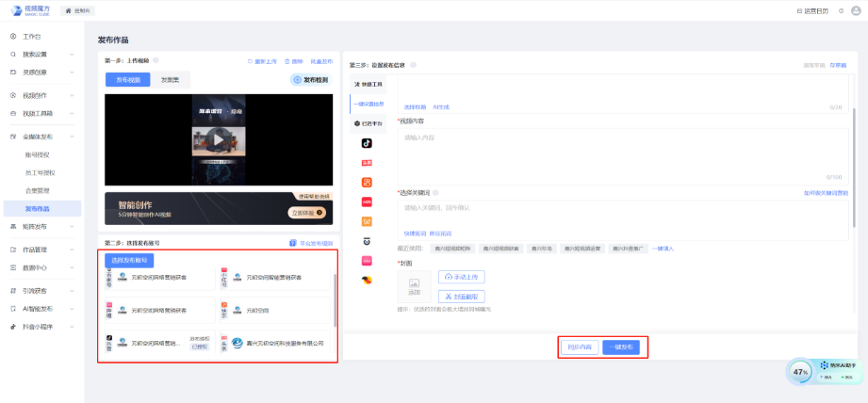
Task: Click the 嘉兴抖音推广 recent keyword chip
Action: 627,249
